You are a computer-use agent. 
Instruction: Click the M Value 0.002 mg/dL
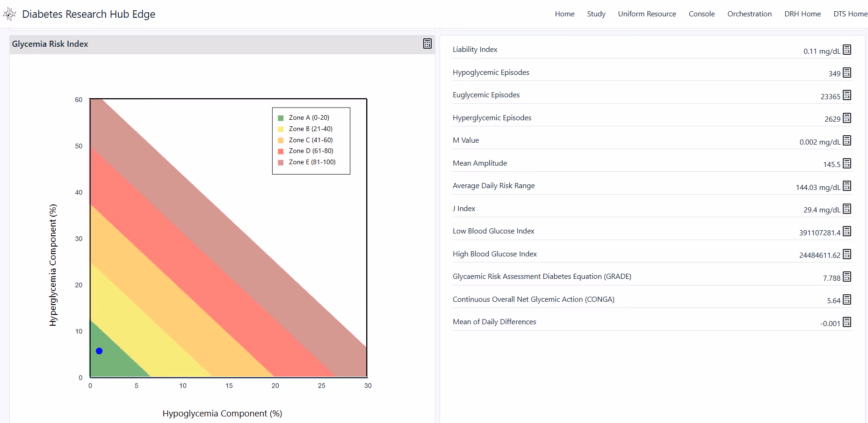pyautogui.click(x=820, y=142)
